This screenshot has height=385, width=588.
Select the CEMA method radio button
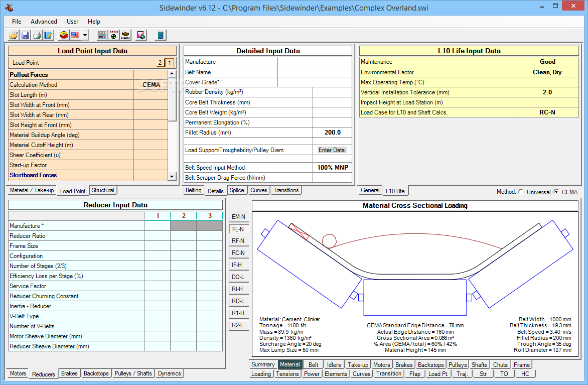pyautogui.click(x=556, y=192)
